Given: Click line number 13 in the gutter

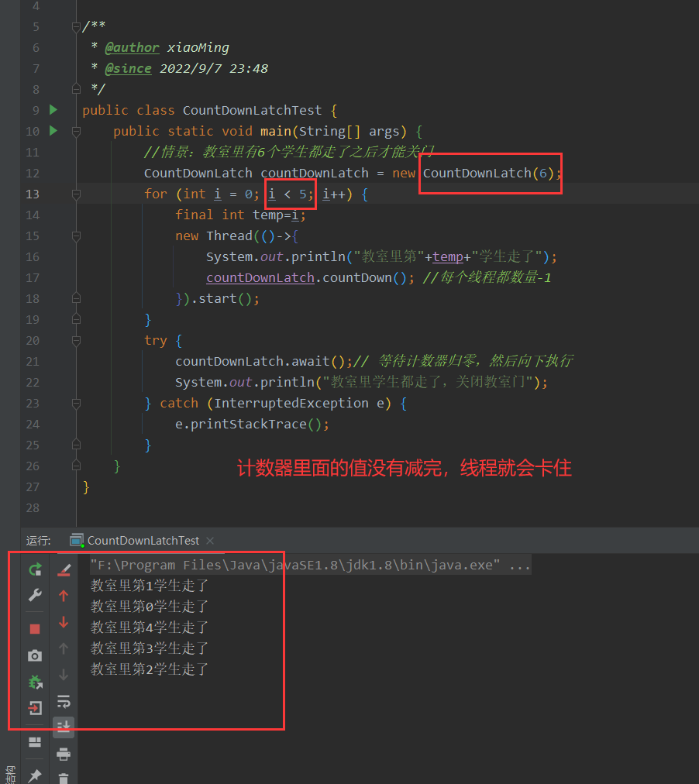Looking at the screenshot, I should pos(33,194).
